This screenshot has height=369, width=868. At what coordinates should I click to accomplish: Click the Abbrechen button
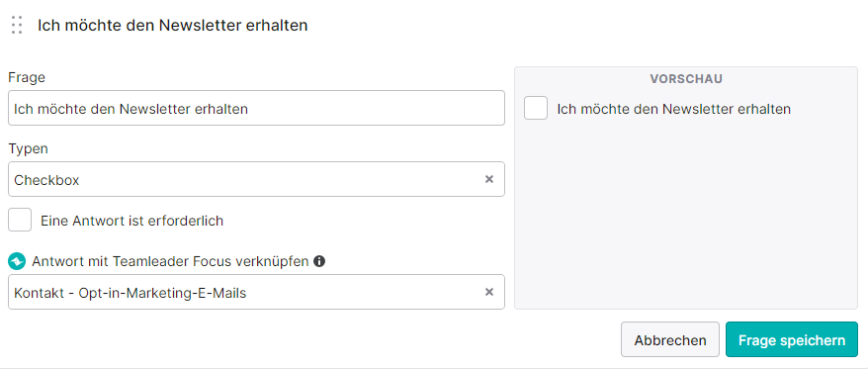click(670, 339)
